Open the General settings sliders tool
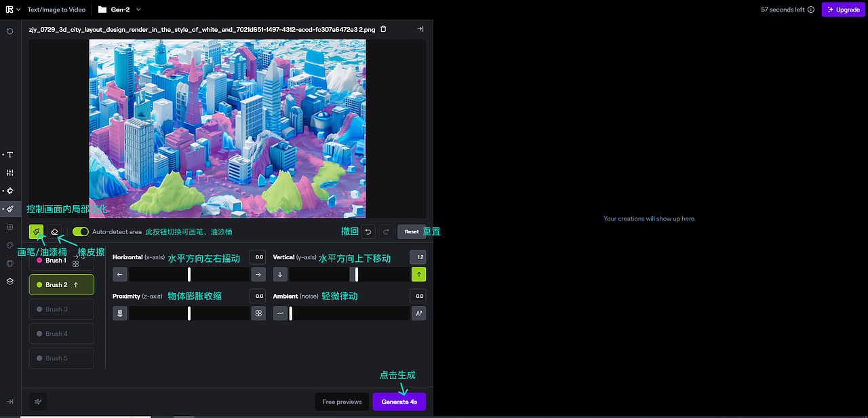The width and height of the screenshot is (868, 418). pyautogui.click(x=9, y=173)
